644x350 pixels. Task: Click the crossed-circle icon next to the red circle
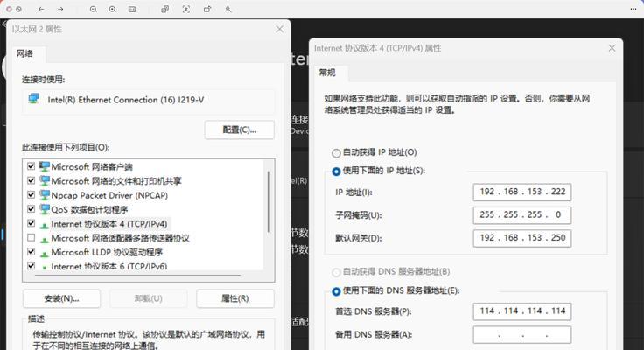[18, 9]
